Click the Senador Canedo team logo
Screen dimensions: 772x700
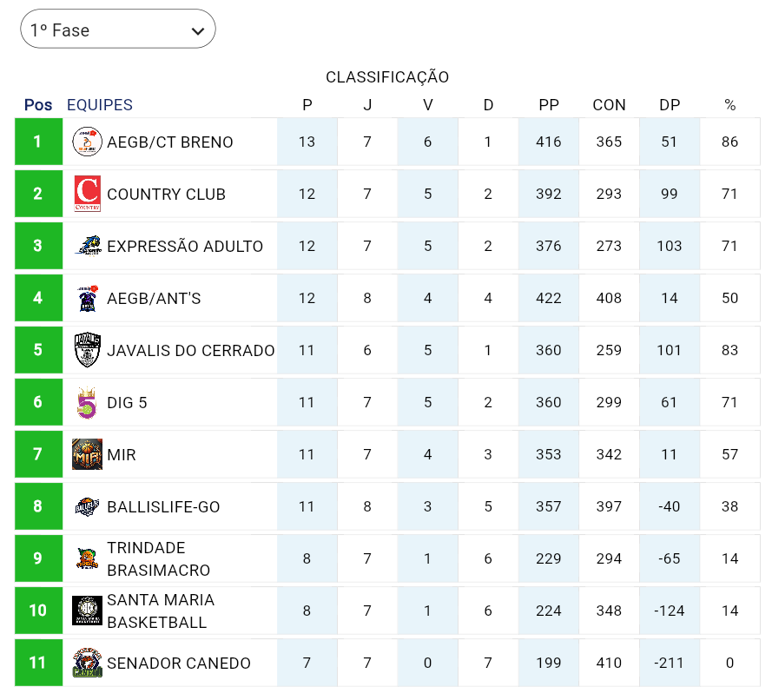(87, 663)
